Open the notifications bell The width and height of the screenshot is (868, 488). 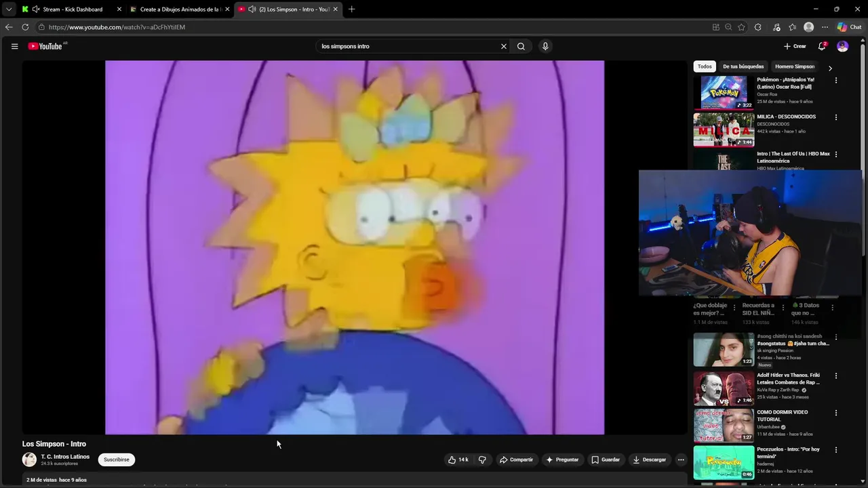822,46
